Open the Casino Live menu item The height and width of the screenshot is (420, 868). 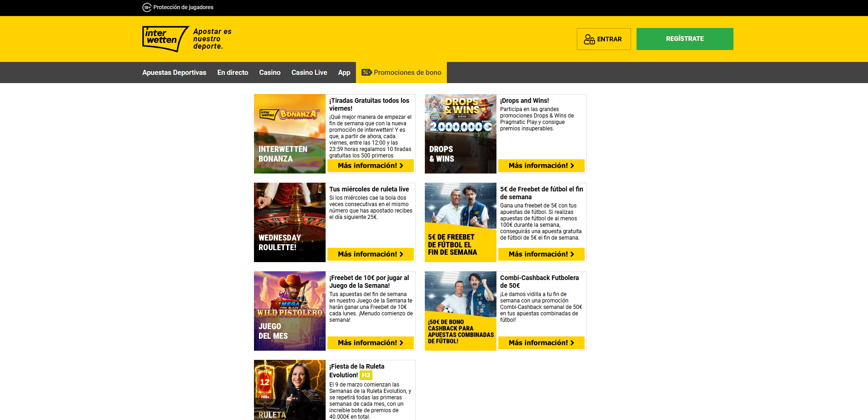tap(309, 73)
